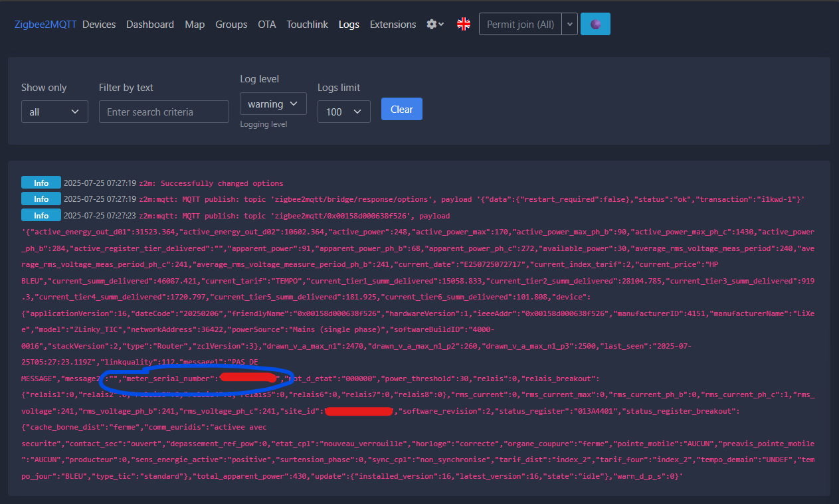839x504 pixels.
Task: Click the third Info log badge
Action: pyautogui.click(x=41, y=215)
